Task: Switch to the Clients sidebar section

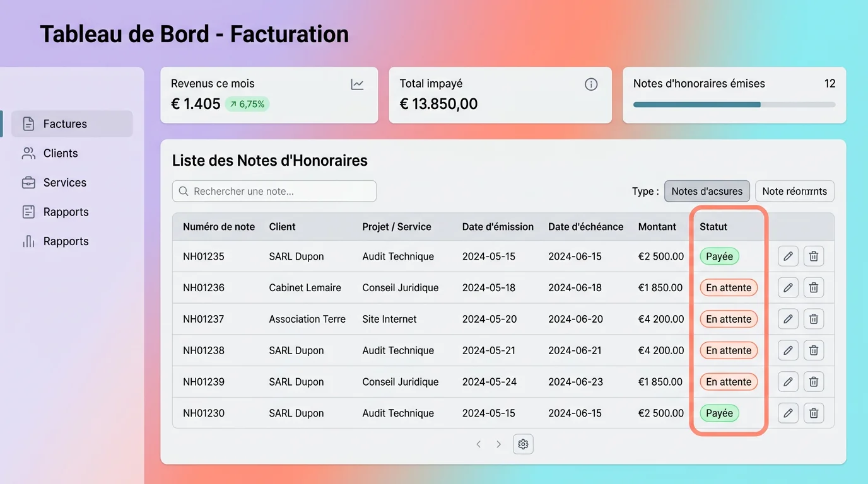Action: (60, 153)
